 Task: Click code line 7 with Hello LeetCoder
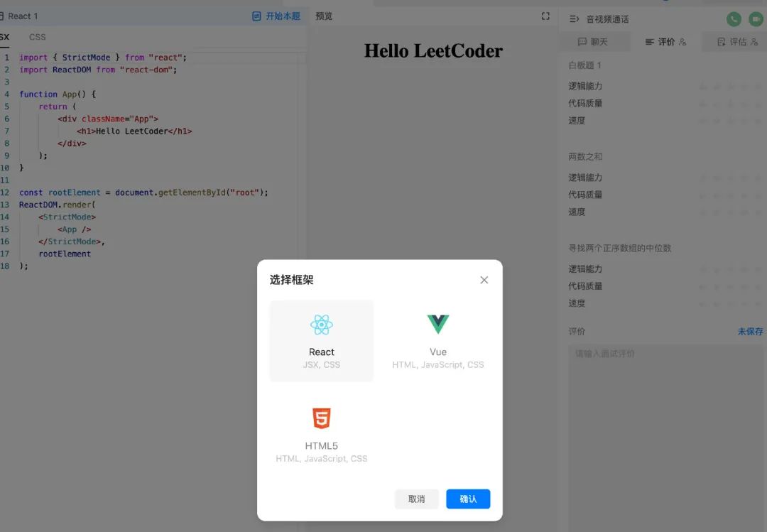pyautogui.click(x=134, y=131)
